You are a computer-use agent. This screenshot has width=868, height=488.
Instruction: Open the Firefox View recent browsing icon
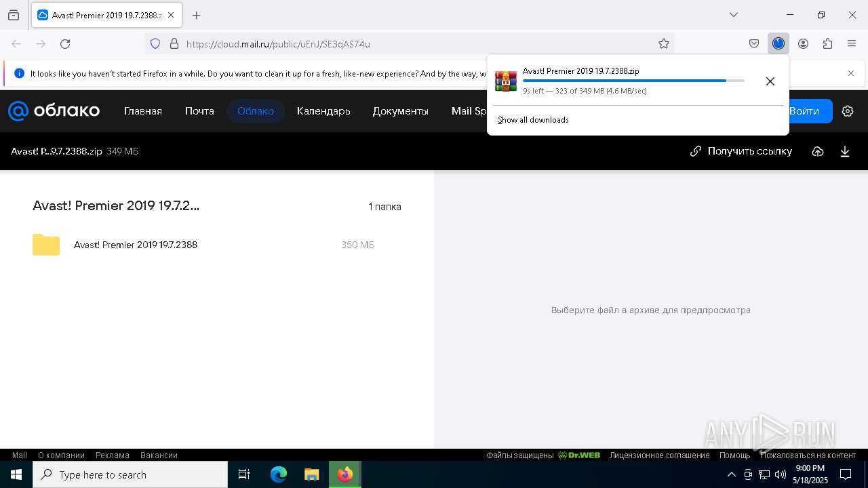(14, 15)
